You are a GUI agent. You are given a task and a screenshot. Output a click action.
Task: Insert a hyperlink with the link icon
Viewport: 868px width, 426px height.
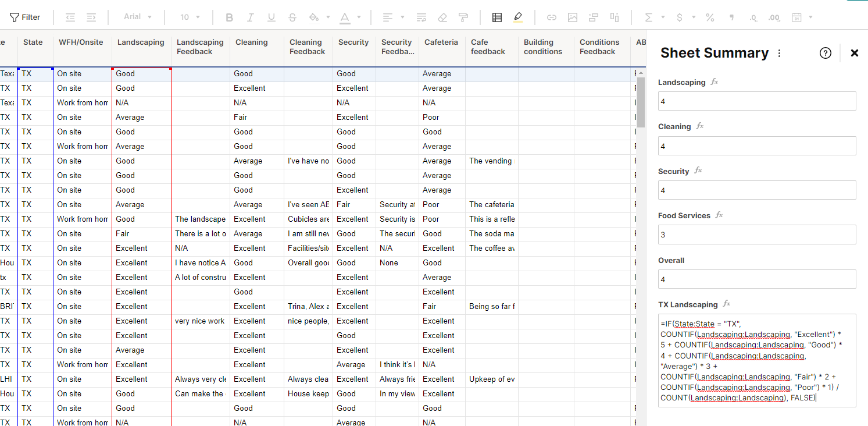551,17
